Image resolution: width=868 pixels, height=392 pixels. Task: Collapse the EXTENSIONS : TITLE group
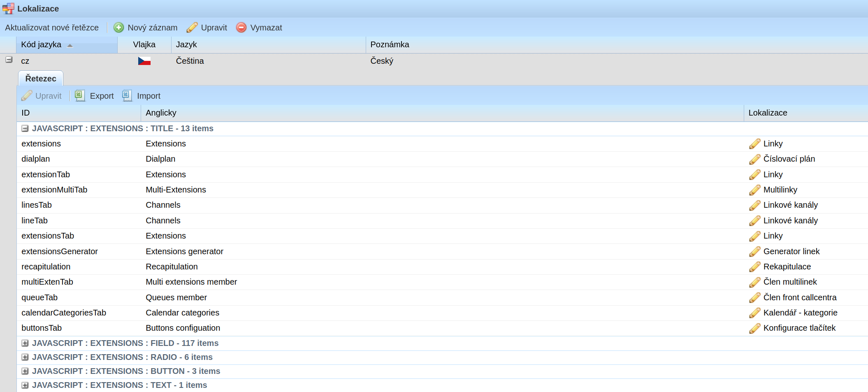point(25,128)
